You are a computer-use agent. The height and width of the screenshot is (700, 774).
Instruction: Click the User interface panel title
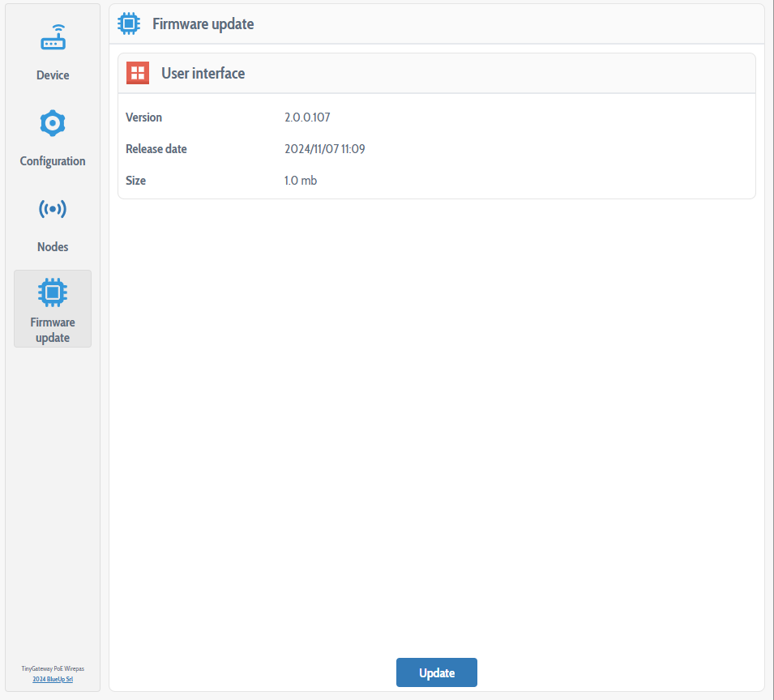pyautogui.click(x=203, y=74)
